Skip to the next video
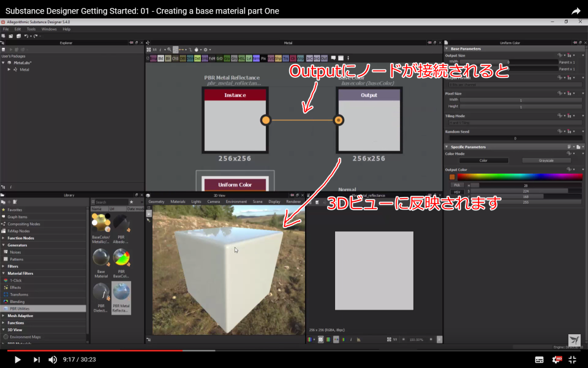588x368 pixels. [x=36, y=360]
